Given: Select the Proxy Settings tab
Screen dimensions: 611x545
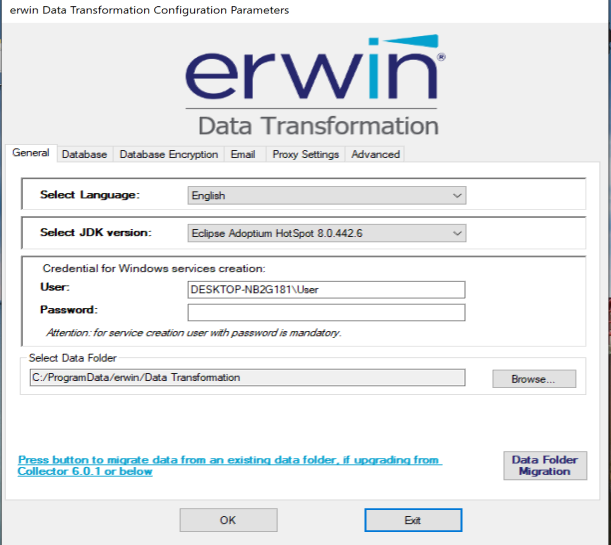Looking at the screenshot, I should click(306, 154).
